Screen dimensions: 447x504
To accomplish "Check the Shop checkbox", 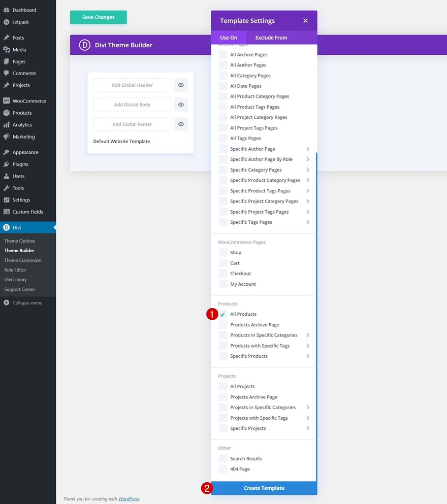I will pos(223,253).
